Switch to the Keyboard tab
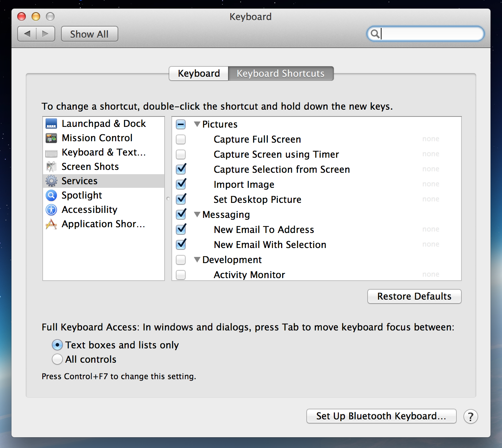This screenshot has width=502, height=448. click(x=199, y=73)
